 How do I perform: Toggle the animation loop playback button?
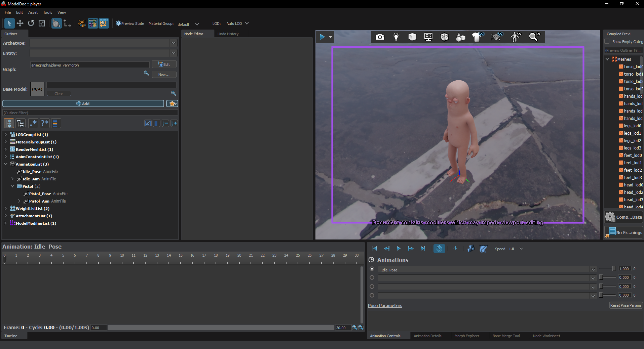pyautogui.click(x=439, y=249)
